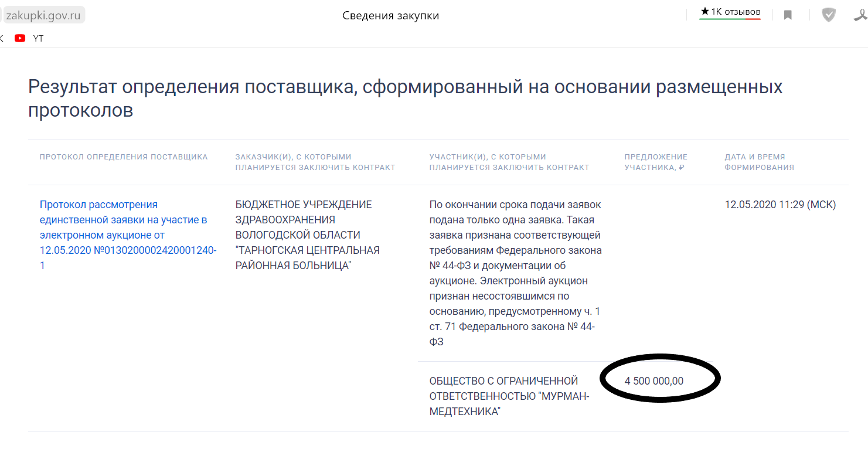Select the Сведения закупки page title
The width and height of the screenshot is (868, 452).
point(391,16)
